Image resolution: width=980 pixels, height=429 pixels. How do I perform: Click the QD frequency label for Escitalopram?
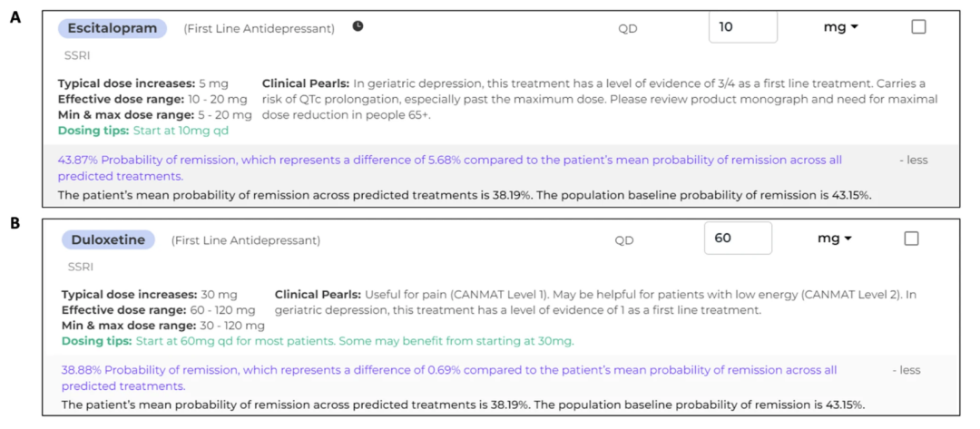(628, 29)
